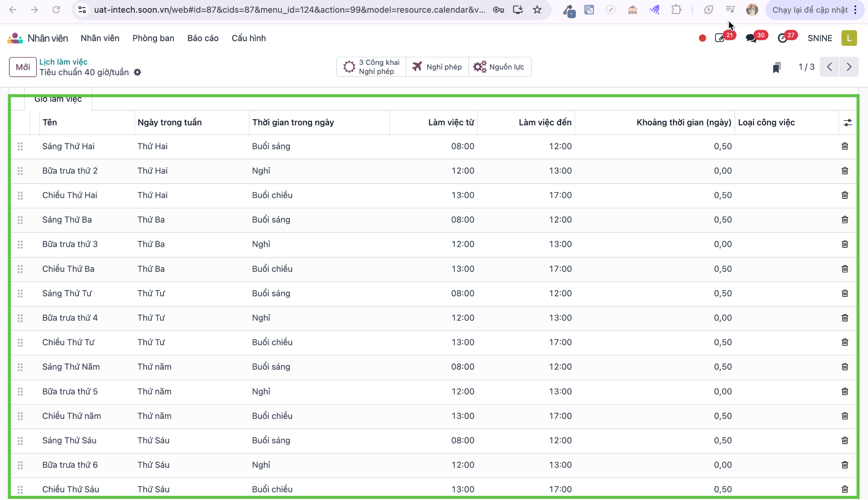Select the Giờ làm việc tab
The image size is (868, 500).
(x=58, y=99)
